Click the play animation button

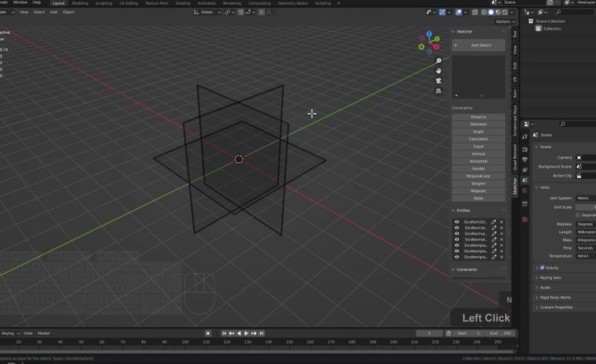247,333
